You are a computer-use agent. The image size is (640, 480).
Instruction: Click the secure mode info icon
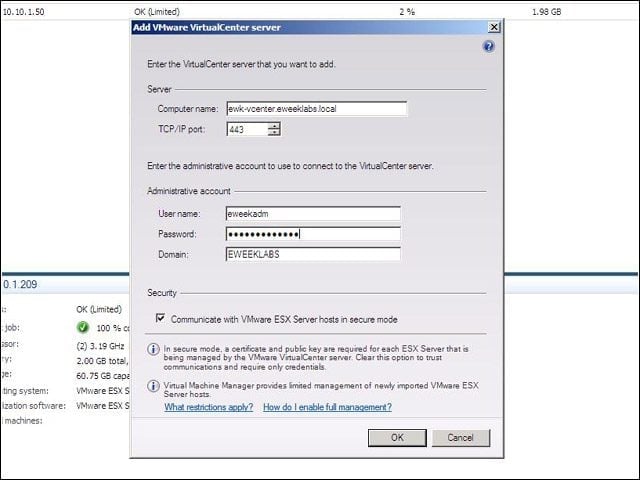[x=153, y=349]
